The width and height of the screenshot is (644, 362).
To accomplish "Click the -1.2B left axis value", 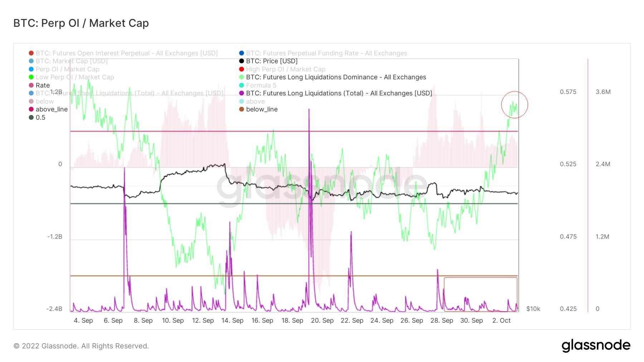I will click(x=55, y=237).
